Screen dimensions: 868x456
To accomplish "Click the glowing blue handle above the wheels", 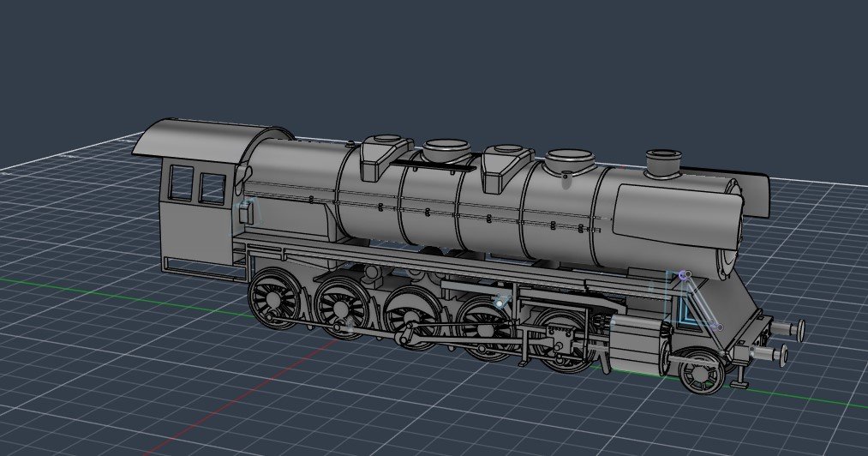I will [501, 302].
